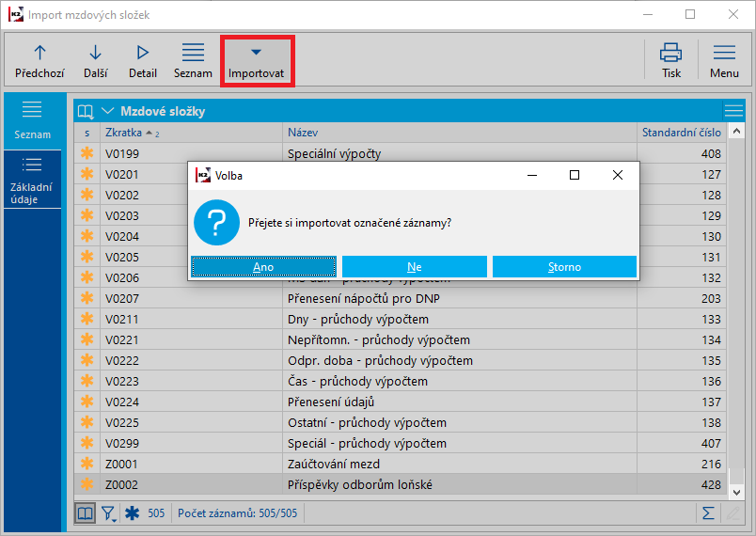Open the filter funnel dropdown

tap(109, 513)
